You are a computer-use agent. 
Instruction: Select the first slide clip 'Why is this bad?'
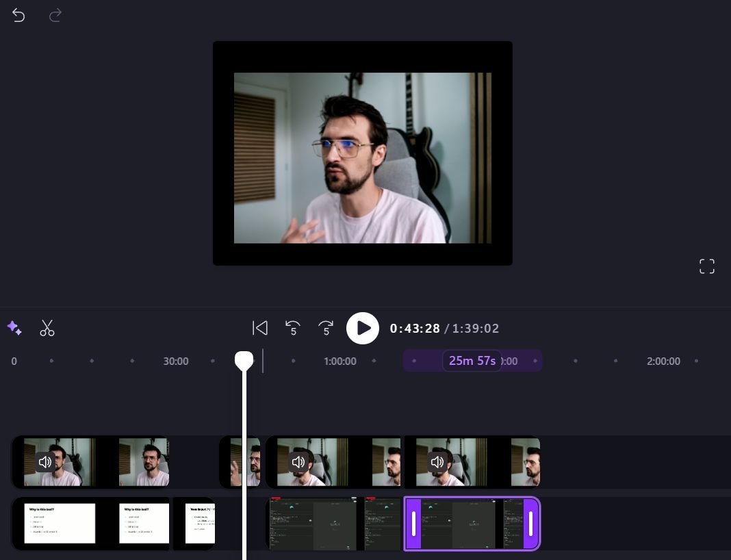click(x=91, y=523)
